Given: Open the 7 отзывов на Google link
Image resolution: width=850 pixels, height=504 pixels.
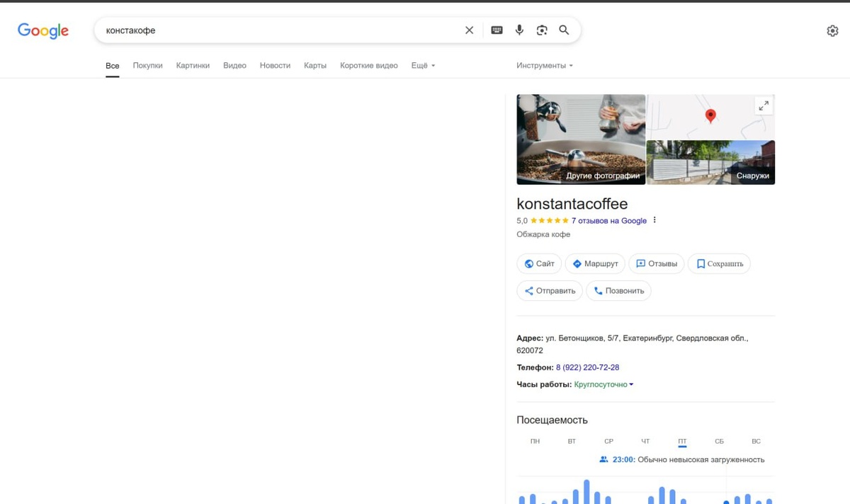Looking at the screenshot, I should (x=609, y=221).
